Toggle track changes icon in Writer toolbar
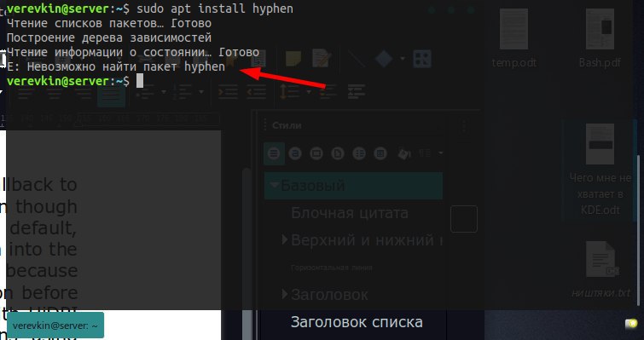644x340 pixels. pos(322,58)
